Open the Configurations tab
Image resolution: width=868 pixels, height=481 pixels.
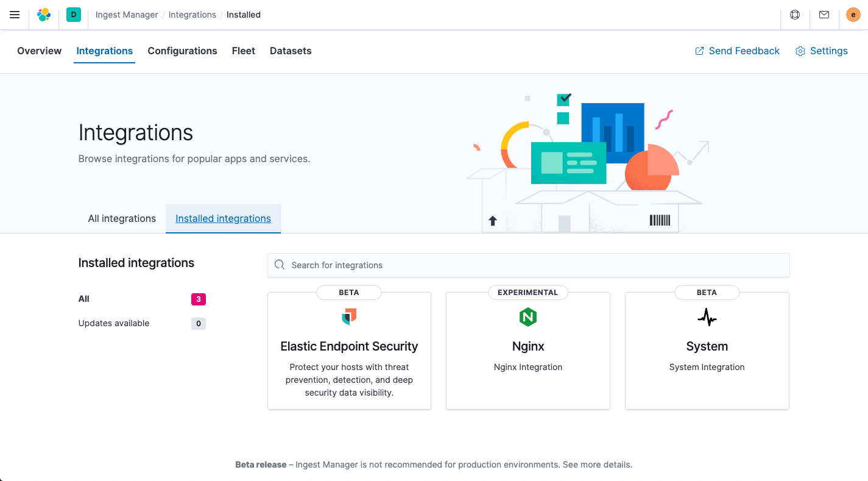pos(182,51)
